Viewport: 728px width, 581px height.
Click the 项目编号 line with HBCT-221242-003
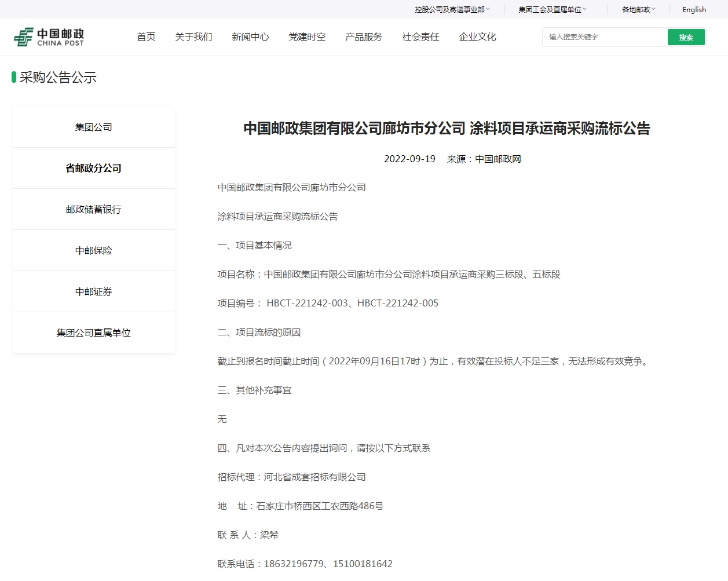point(328,303)
